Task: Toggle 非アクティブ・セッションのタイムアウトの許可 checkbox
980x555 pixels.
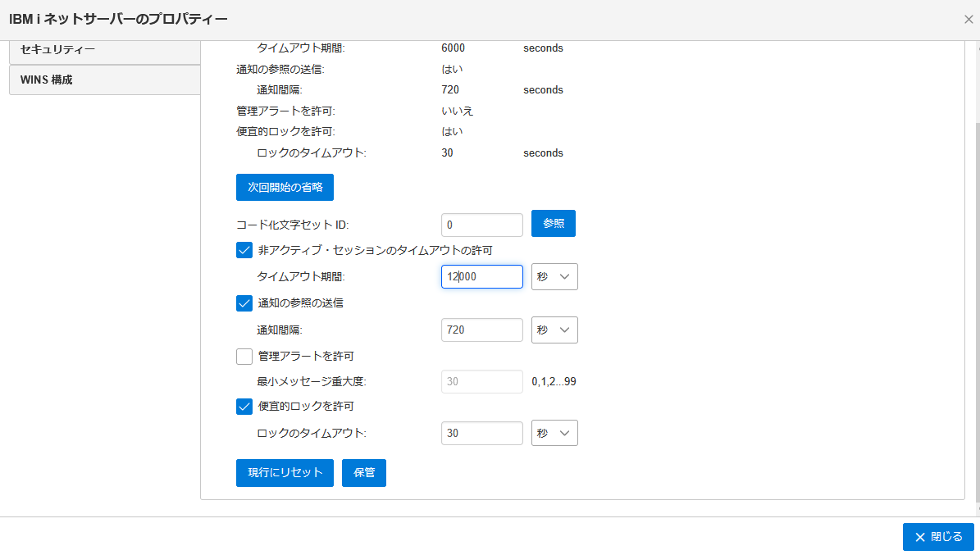Action: (244, 251)
